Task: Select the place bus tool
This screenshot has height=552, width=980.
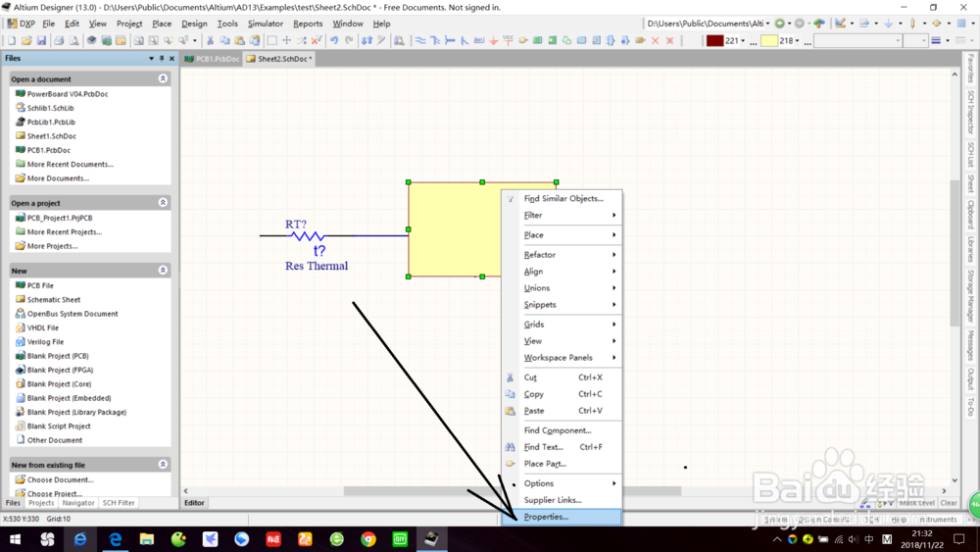Action: coord(435,40)
